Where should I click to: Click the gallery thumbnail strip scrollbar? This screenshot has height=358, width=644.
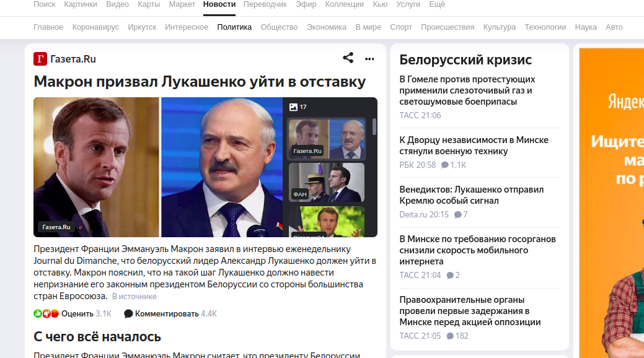pos(374,126)
